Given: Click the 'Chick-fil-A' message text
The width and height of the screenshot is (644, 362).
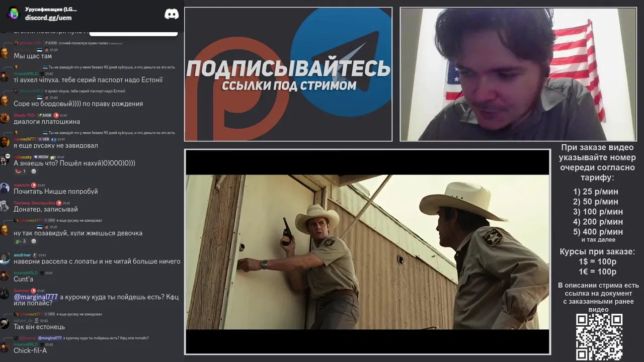Looking at the screenshot, I should [30, 350].
